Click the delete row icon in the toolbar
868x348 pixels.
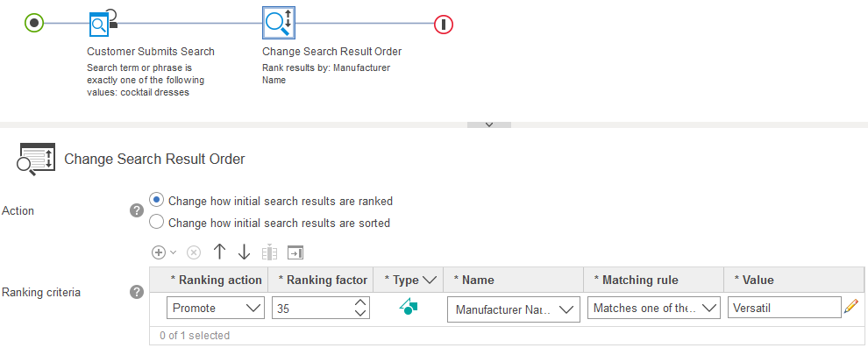coord(193,252)
